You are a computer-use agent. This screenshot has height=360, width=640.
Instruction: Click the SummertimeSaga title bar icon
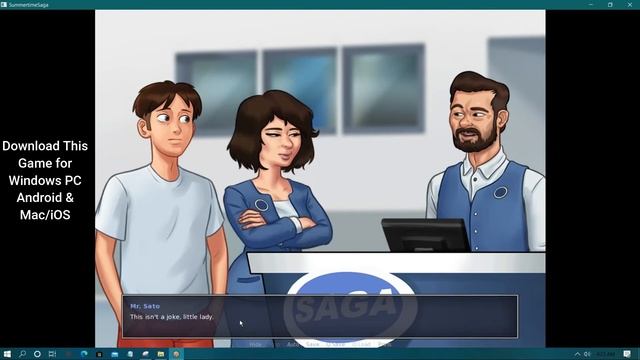click(4, 4)
